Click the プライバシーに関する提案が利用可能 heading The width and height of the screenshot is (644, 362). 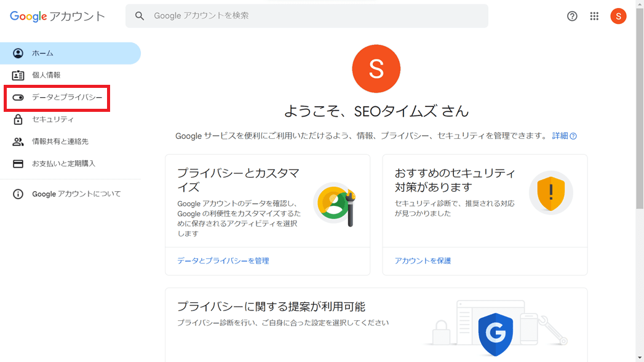(271, 307)
